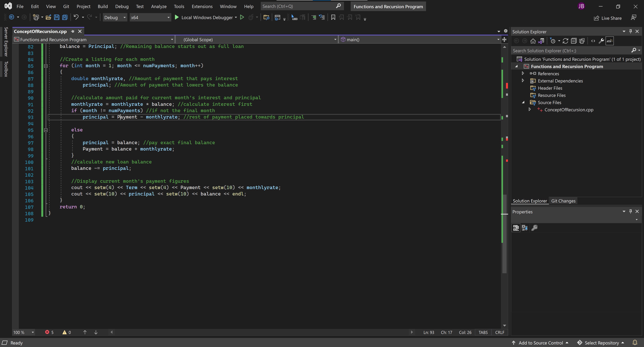Open the x64 platform dropdown
The image size is (644, 347).
click(x=150, y=17)
